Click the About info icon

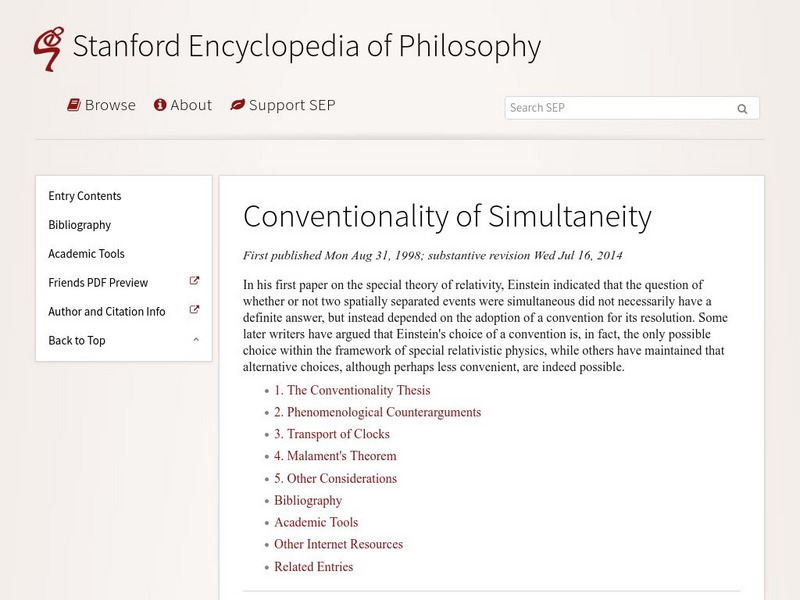(x=160, y=105)
